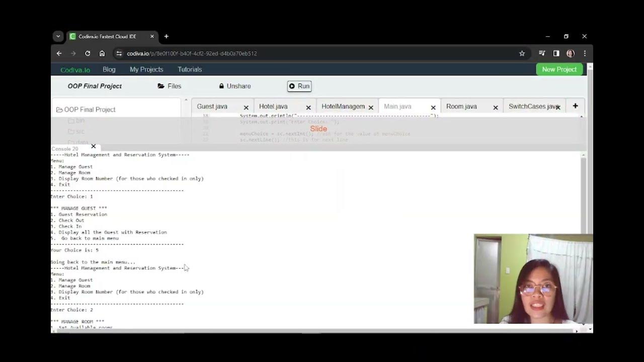
Task: Go to My Projects
Action: 146,69
